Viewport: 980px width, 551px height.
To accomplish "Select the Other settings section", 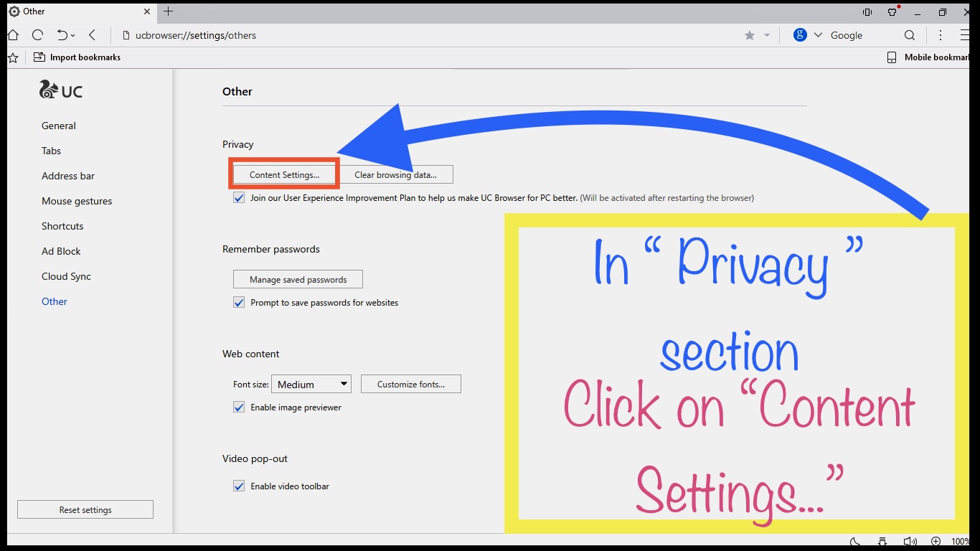I will (55, 301).
